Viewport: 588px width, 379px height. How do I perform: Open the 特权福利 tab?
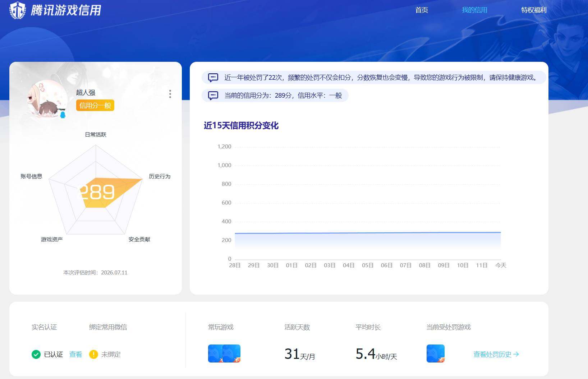coord(534,10)
